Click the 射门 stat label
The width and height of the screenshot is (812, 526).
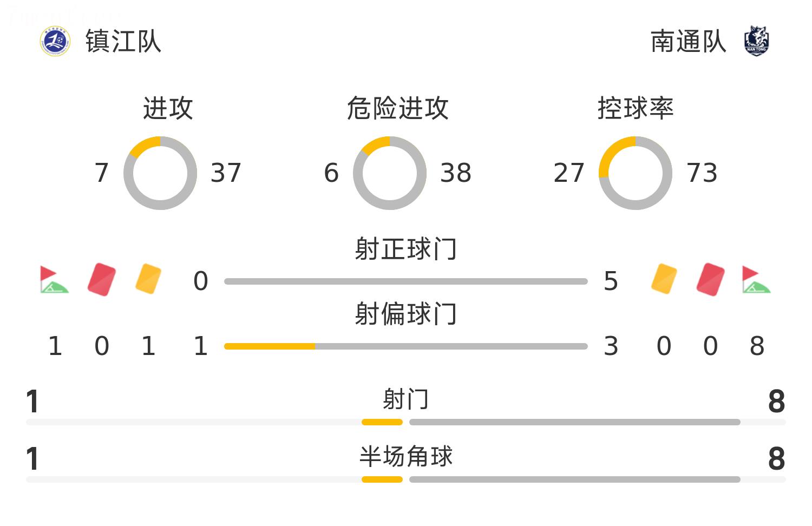click(406, 399)
